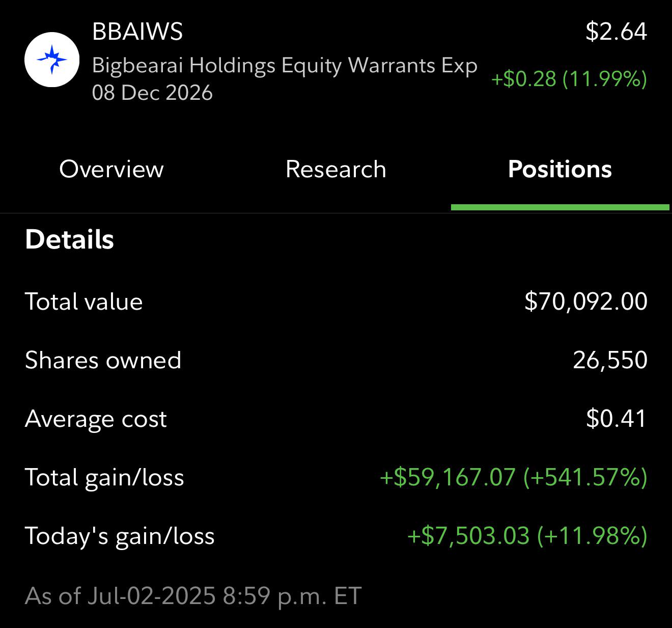Tap the 26,550 shares figure
The height and width of the screenshot is (628, 672).
[610, 360]
